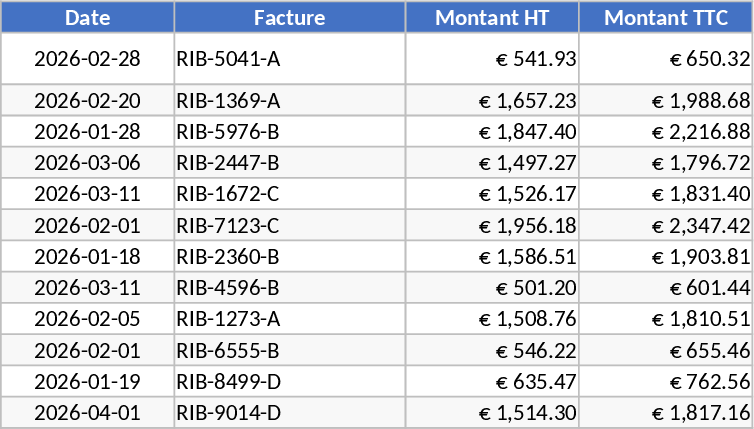The height and width of the screenshot is (429, 754).
Task: Click the € 2,347.42 TTC cell
Action: click(664, 226)
